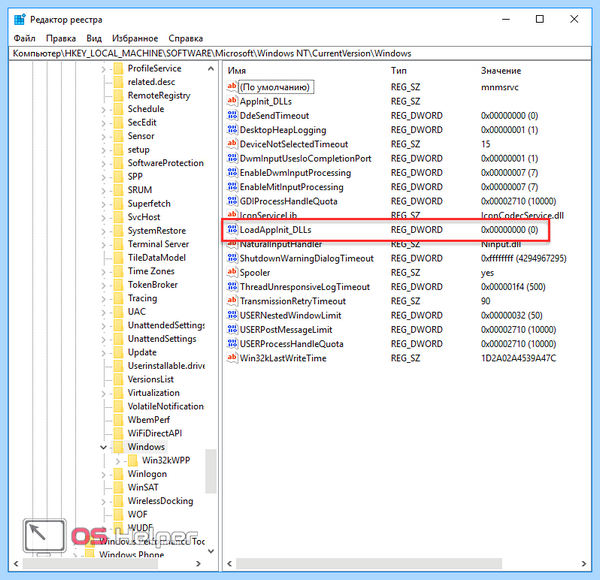Click the Spooler string value icon

pos(232,272)
